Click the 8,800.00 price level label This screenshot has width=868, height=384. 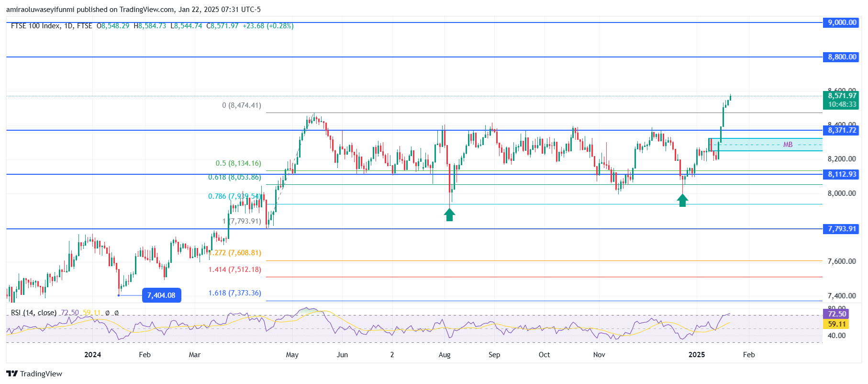(842, 57)
